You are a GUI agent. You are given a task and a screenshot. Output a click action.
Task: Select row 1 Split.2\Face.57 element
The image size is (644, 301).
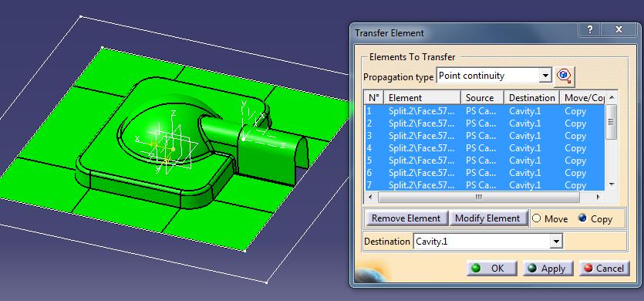point(484,111)
